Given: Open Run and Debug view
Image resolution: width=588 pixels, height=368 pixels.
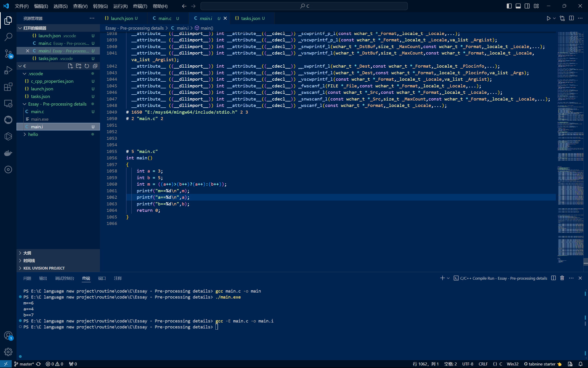Looking at the screenshot, I should pyautogui.click(x=8, y=70).
